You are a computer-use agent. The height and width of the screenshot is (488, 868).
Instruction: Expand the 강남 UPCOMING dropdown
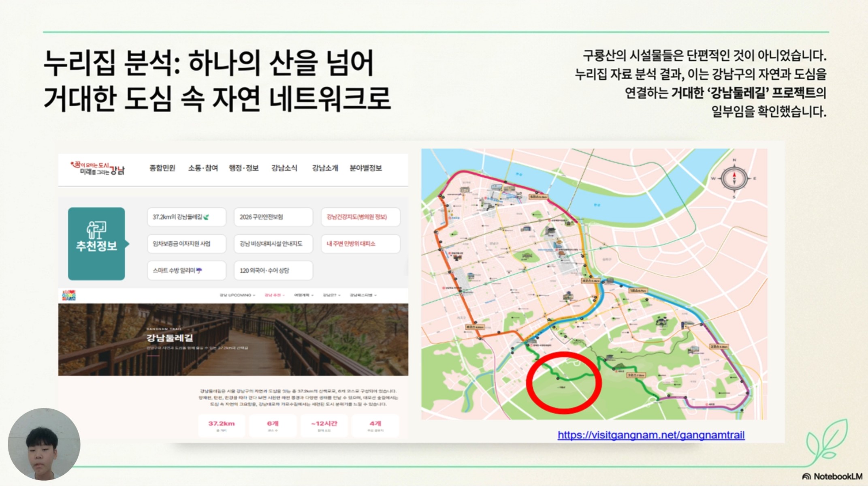click(237, 295)
